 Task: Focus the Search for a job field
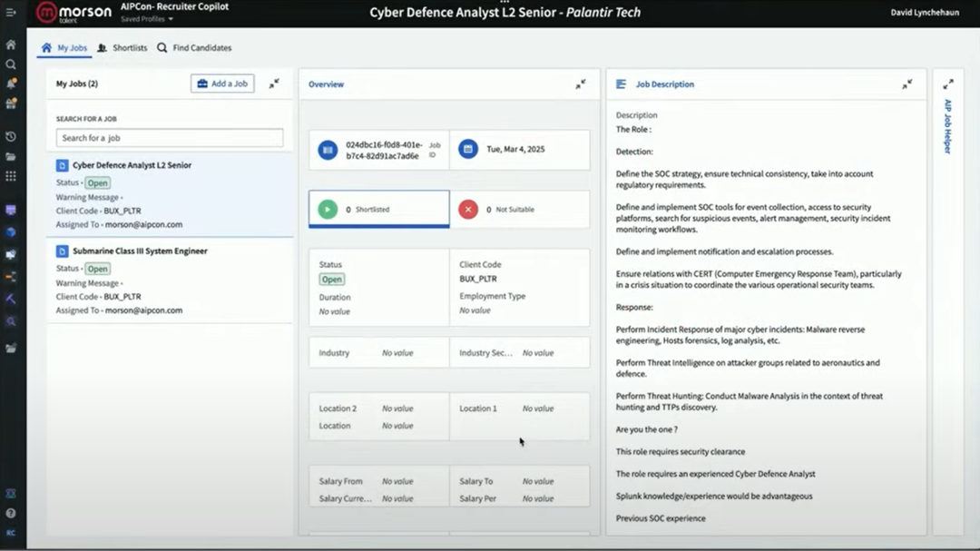[170, 138]
